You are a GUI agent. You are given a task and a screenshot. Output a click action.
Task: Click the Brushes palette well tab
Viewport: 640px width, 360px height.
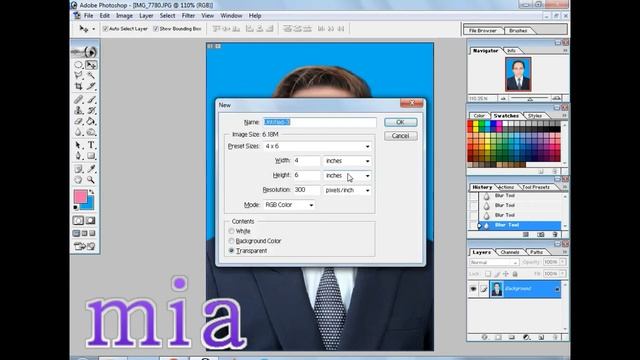[x=518, y=31]
